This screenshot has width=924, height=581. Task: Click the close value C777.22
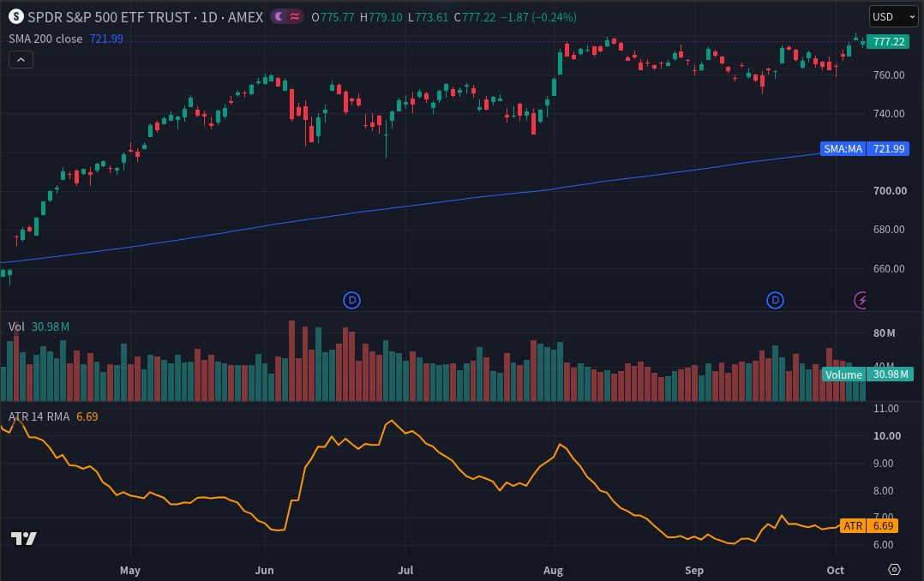pos(474,17)
